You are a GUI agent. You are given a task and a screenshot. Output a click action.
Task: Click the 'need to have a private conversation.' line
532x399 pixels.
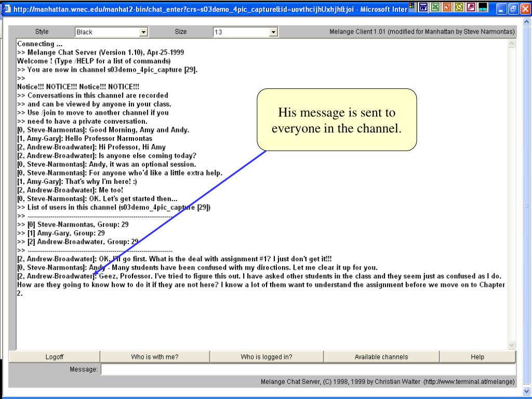coord(83,121)
